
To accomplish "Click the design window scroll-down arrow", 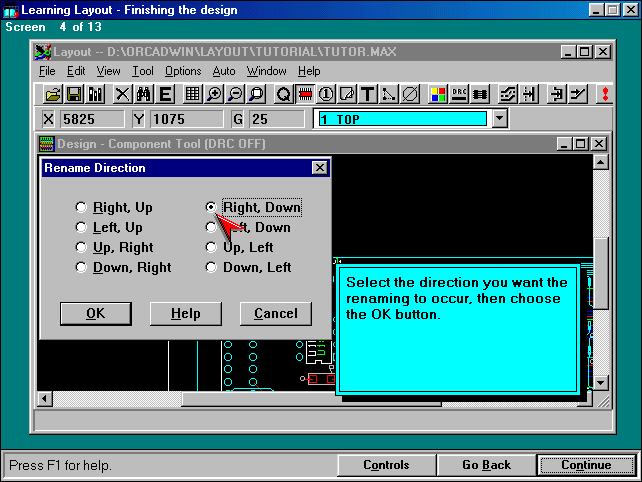I will pyautogui.click(x=600, y=382).
